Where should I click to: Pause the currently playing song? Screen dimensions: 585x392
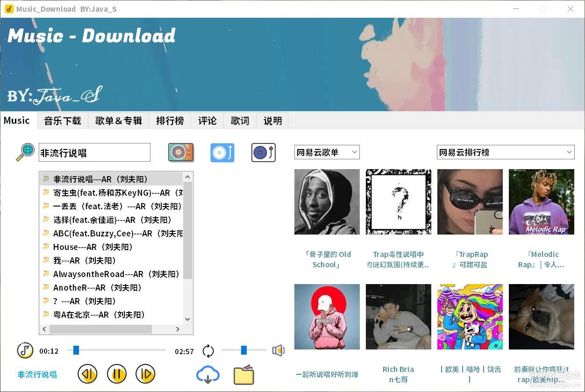tap(117, 374)
